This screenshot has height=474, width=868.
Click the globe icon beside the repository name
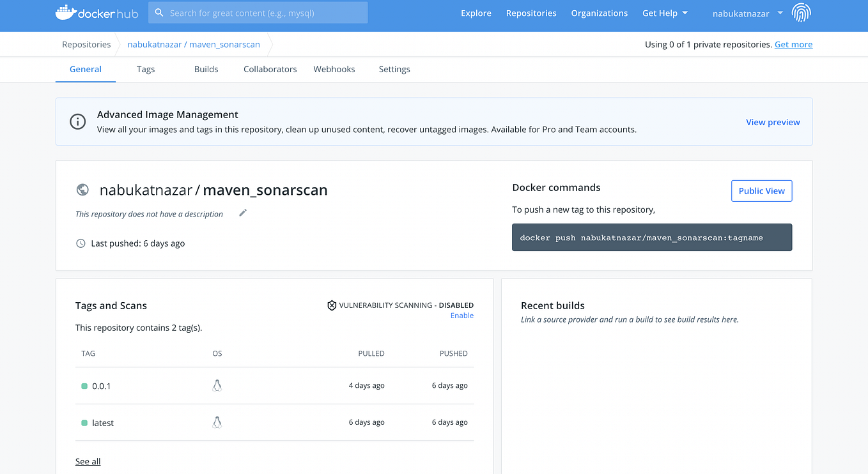(x=82, y=189)
